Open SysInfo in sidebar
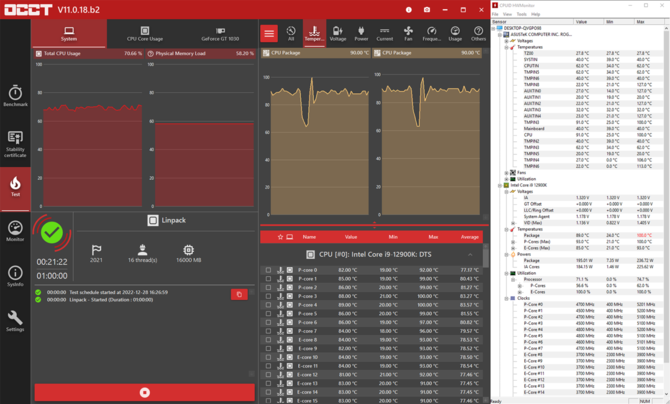The width and height of the screenshot is (670, 404). pyautogui.click(x=15, y=276)
